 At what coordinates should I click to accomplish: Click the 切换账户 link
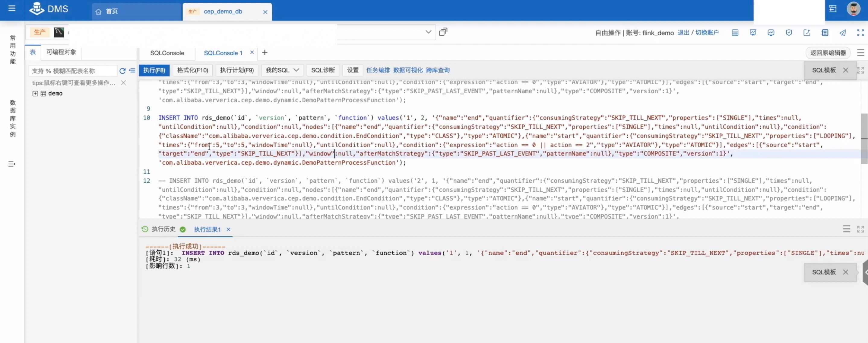[707, 33]
